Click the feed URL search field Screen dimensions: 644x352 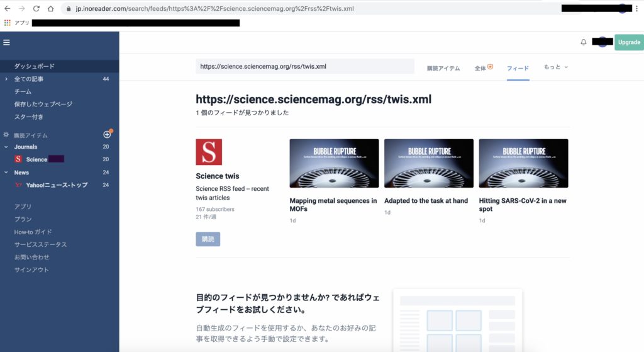pos(305,66)
